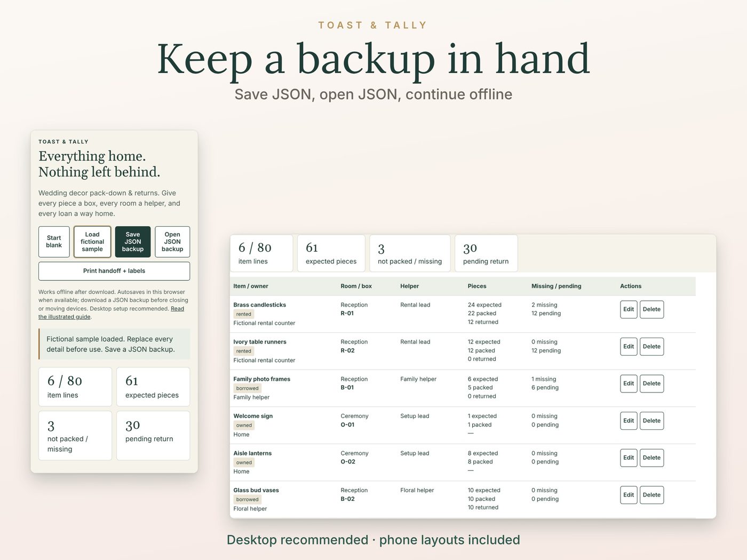
Task: Select the 'Item / owner' column header
Action: 251,286
